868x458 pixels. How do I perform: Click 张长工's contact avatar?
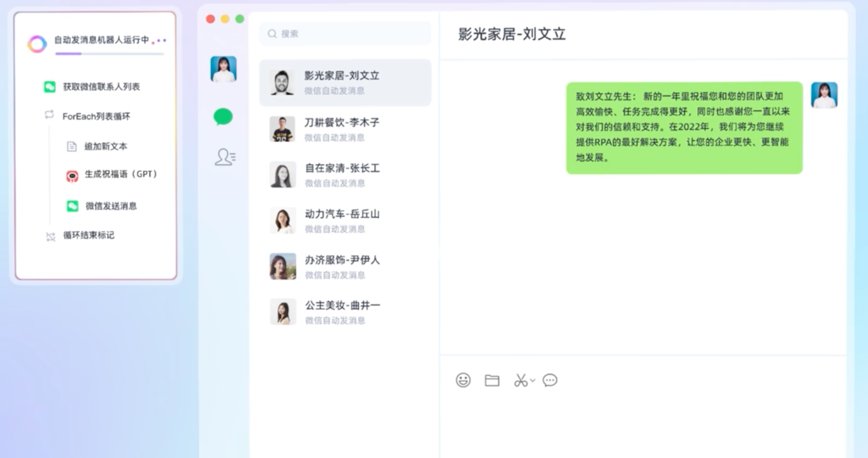coord(282,175)
